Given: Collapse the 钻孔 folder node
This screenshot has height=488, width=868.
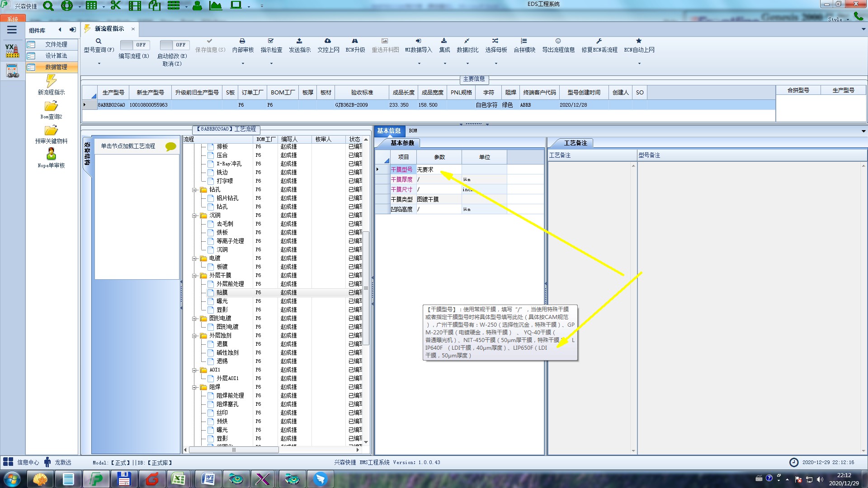Looking at the screenshot, I should 194,190.
